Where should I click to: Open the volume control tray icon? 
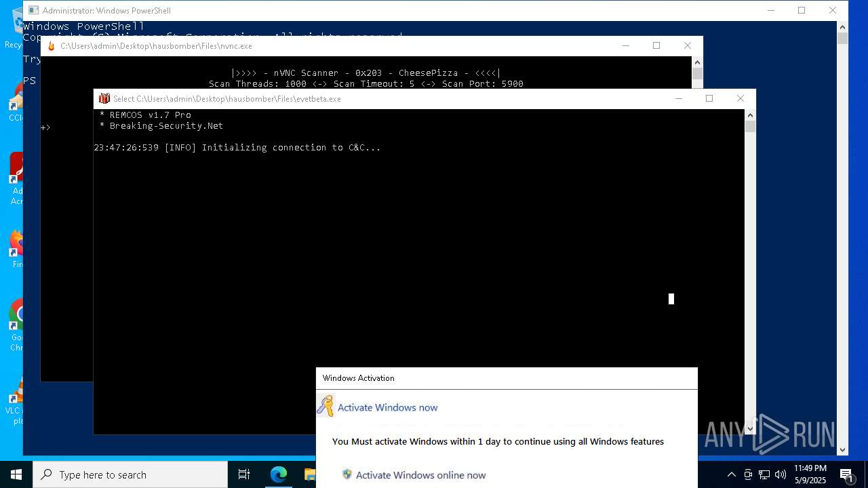point(781,474)
